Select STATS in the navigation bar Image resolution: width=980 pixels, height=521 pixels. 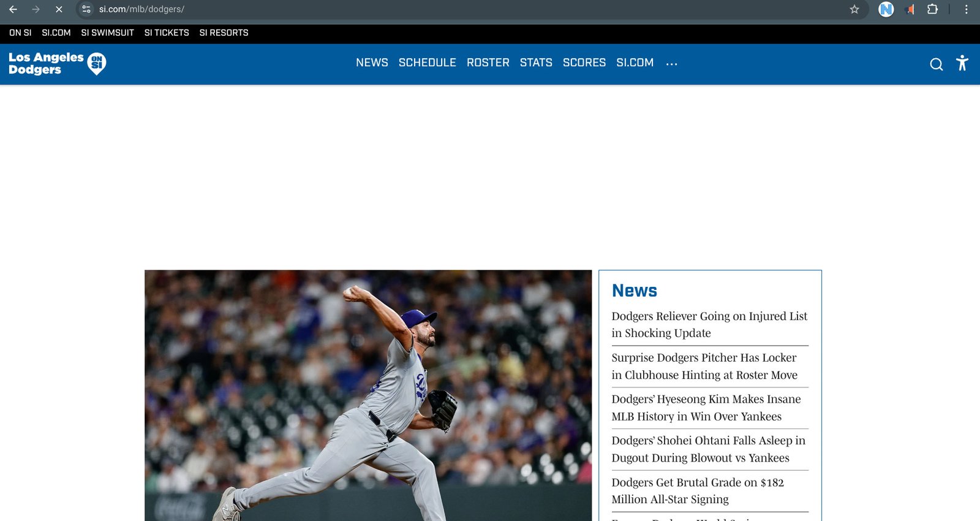click(536, 63)
